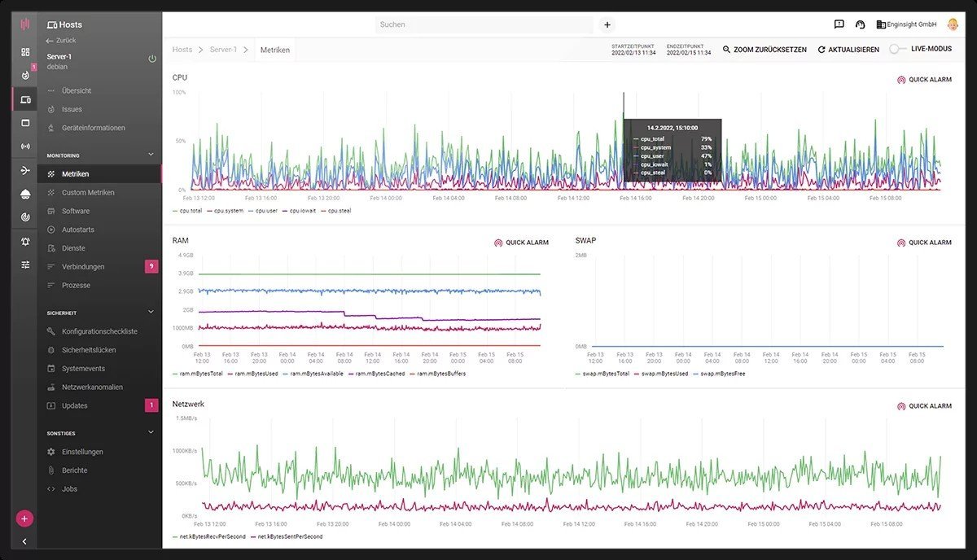Screen dimensions: 977x560
Task: Click Zoom zurücksetzen button
Action: [x=765, y=50]
